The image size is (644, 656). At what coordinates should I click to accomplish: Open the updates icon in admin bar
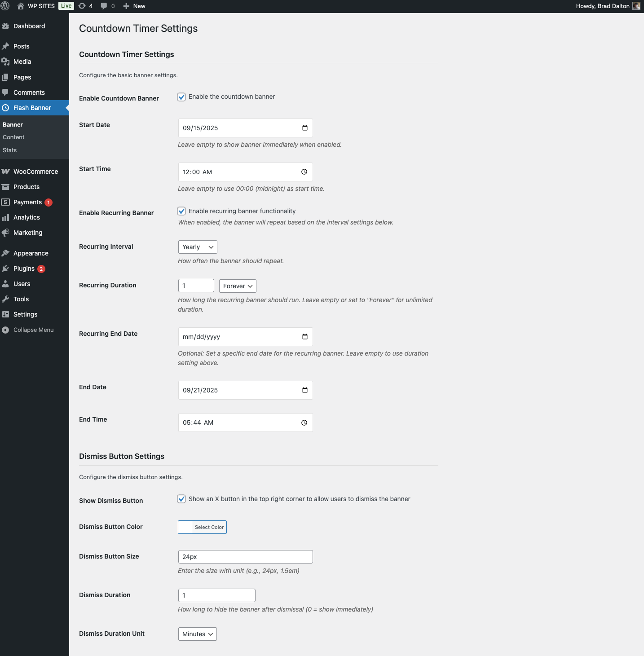coord(82,6)
